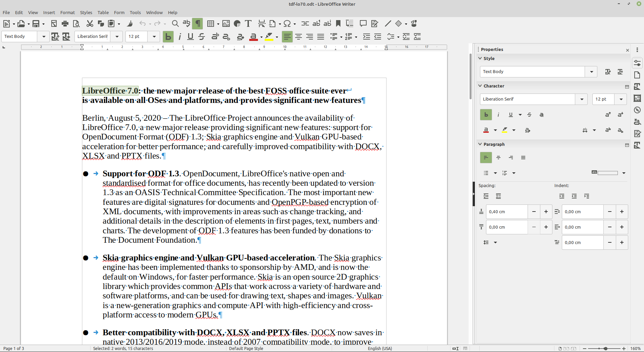Screen dimensions: 644x352
Task: Open Find and Replace
Action: (175, 23)
